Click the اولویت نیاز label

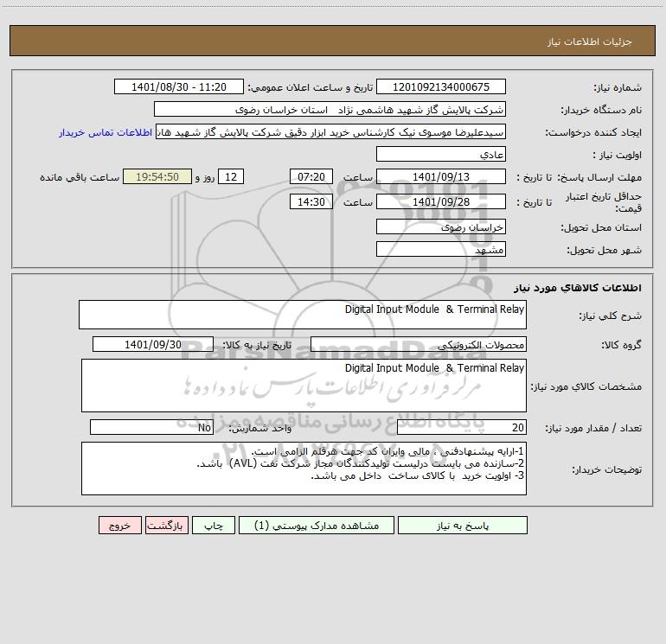[618, 155]
